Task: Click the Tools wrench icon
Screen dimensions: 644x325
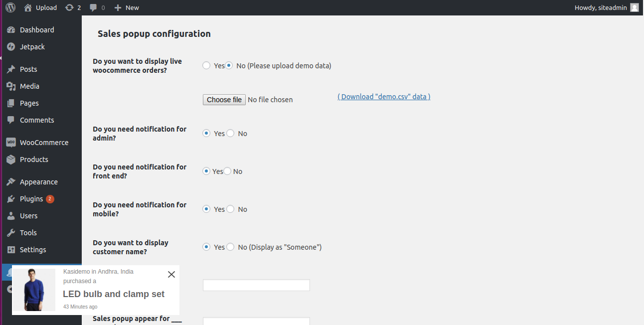Action: coord(11,233)
